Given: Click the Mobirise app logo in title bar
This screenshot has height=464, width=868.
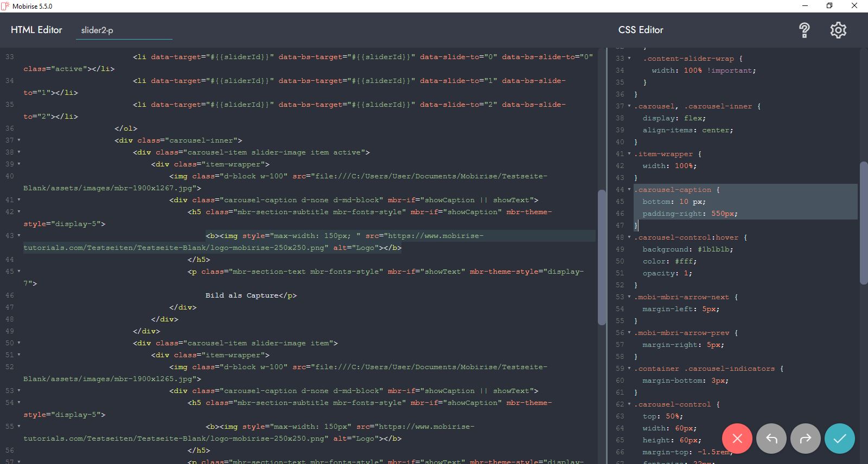Looking at the screenshot, I should pyautogui.click(x=5, y=6).
